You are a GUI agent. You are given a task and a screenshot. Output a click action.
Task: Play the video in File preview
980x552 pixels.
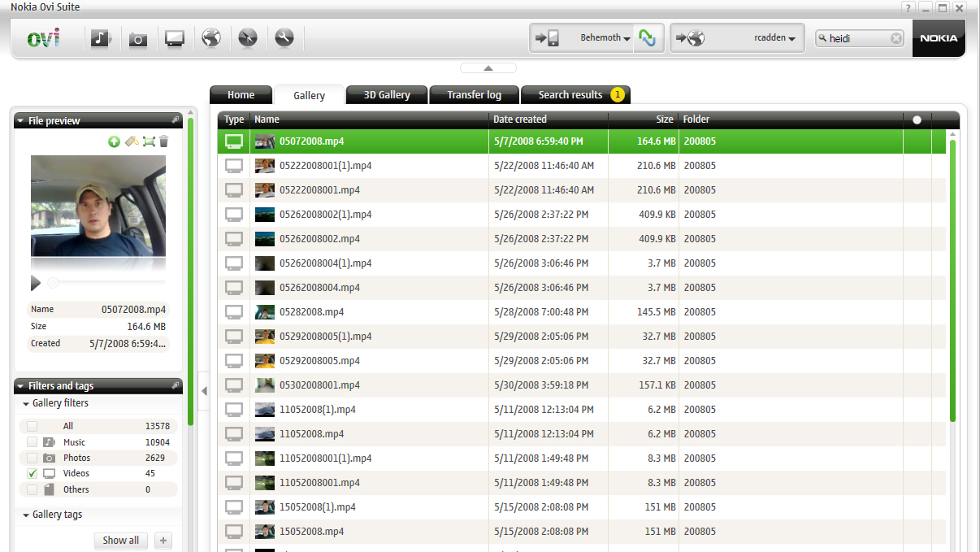point(35,283)
